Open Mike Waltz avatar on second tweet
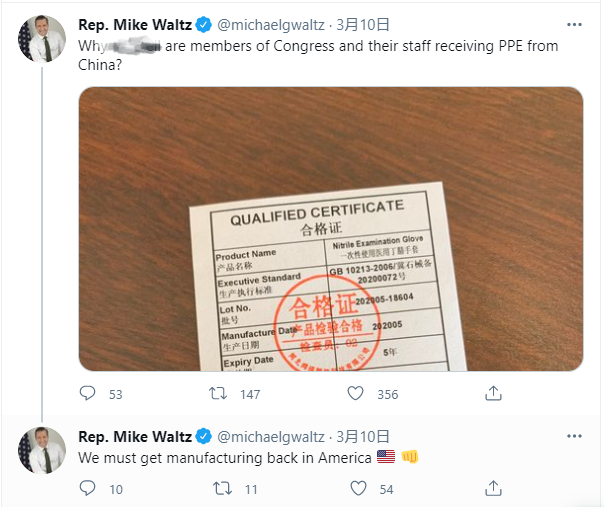Viewport: 604px width, 507px height. (x=40, y=451)
